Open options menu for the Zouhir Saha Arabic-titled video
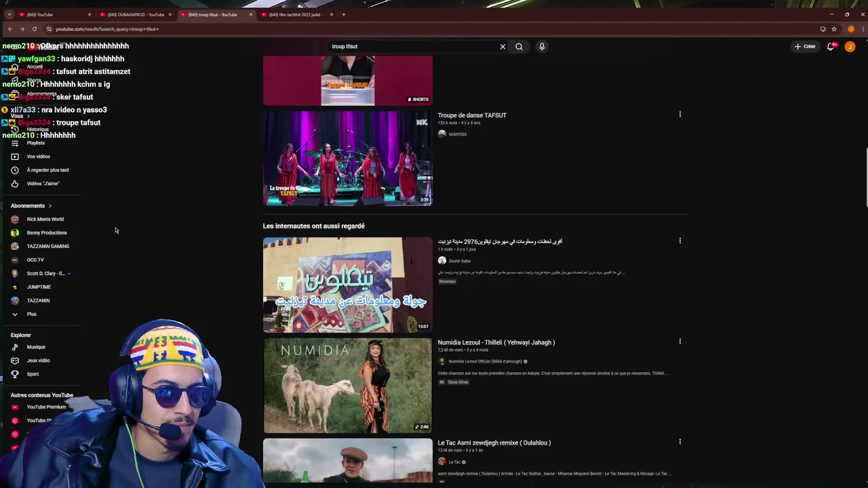This screenshot has height=488, width=868. 680,241
